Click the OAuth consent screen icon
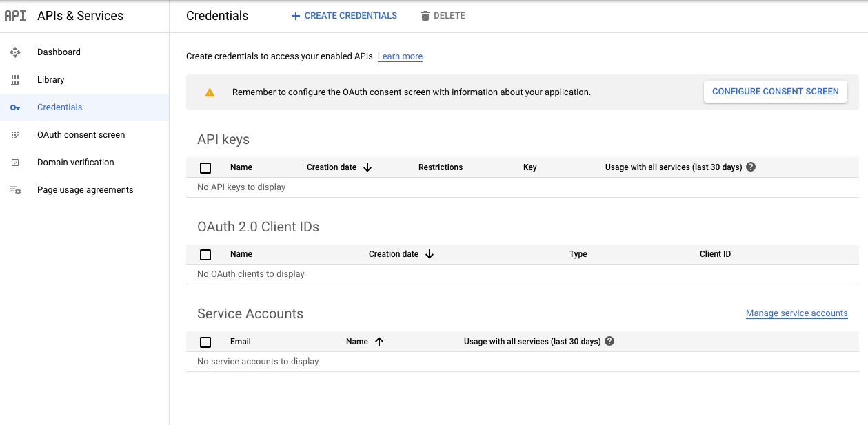The height and width of the screenshot is (425, 868). point(15,135)
